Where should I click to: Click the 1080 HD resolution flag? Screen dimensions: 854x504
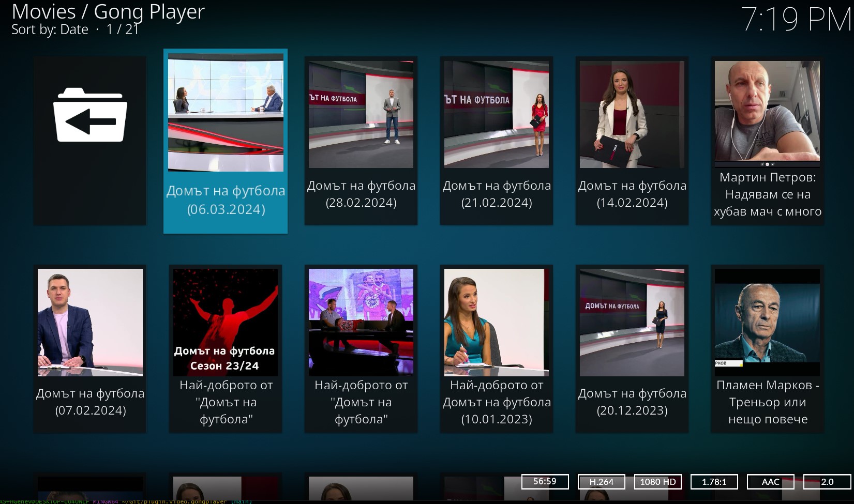tap(658, 482)
